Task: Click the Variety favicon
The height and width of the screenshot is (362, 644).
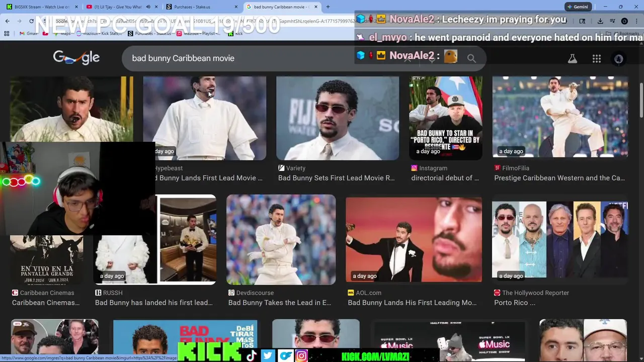Action: [281, 168]
